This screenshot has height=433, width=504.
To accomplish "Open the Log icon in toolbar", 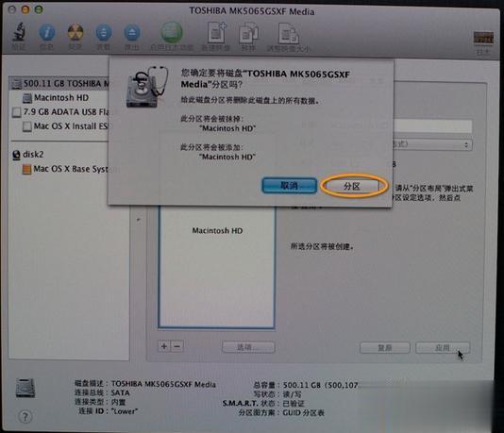I will point(483,39).
